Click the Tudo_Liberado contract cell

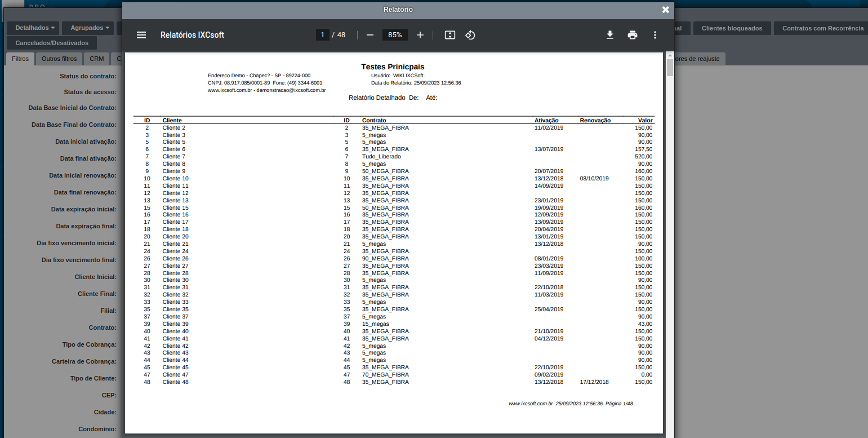tap(381, 157)
